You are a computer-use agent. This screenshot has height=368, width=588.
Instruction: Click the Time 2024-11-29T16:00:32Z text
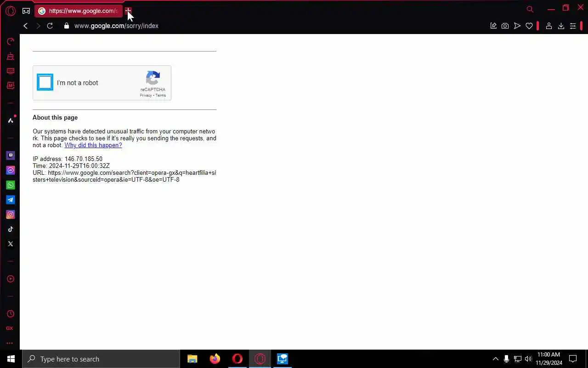coord(71,166)
